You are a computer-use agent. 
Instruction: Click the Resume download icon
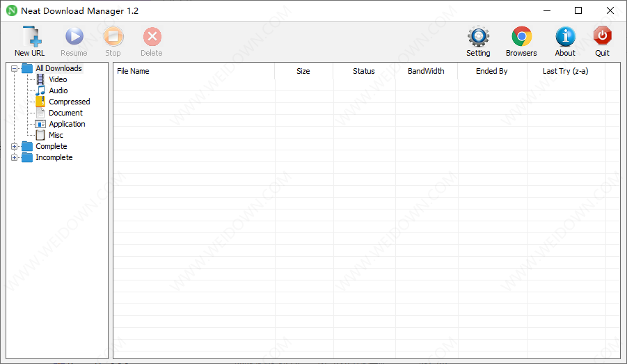pos(74,36)
